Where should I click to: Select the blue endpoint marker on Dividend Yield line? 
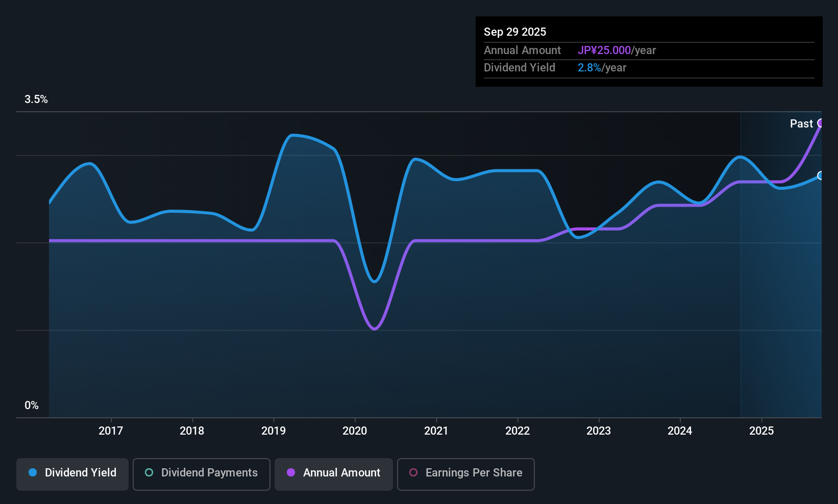[x=821, y=175]
